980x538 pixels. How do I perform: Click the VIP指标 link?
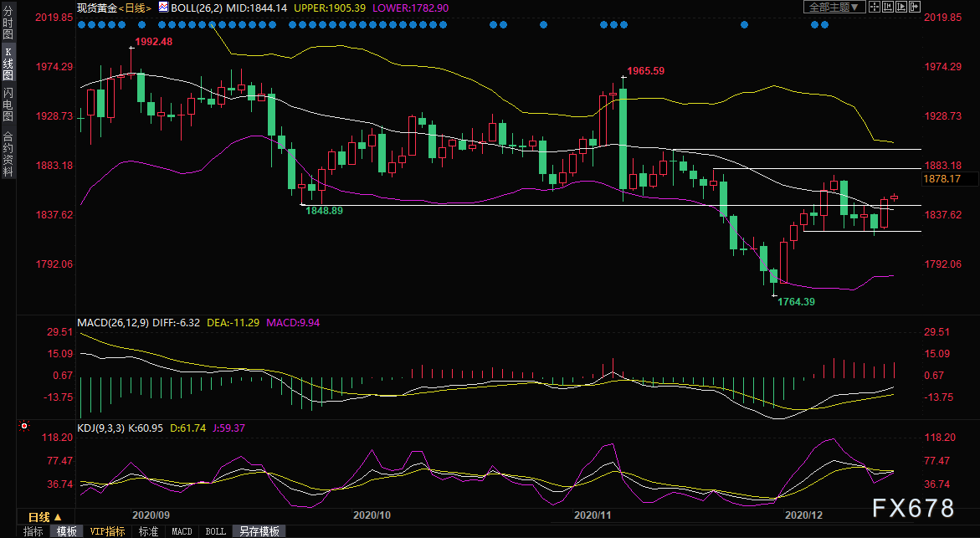[107, 531]
